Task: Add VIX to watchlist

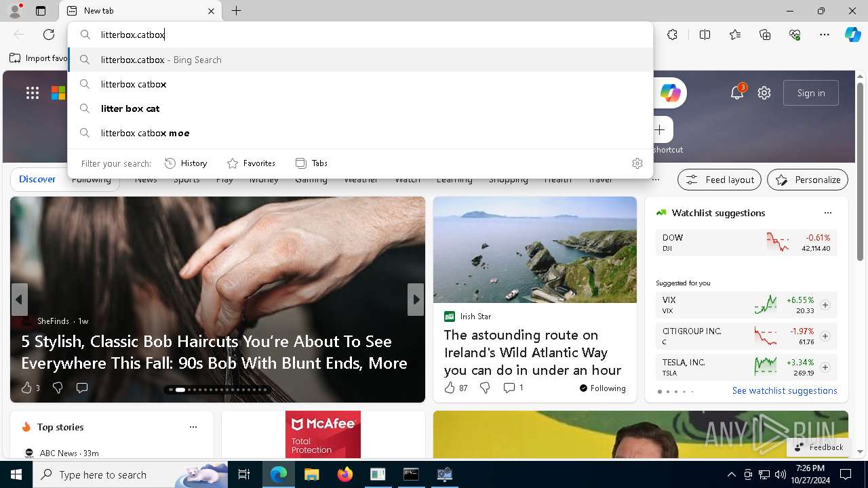Action: (825, 305)
